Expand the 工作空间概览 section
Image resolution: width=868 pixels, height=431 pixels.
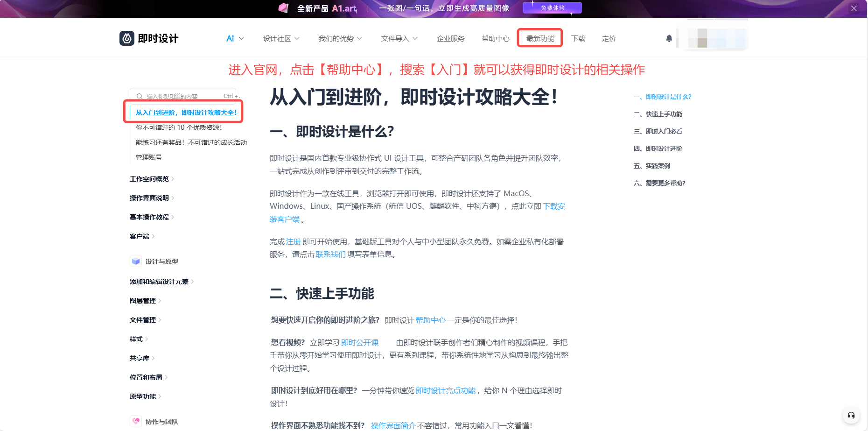(x=152, y=179)
